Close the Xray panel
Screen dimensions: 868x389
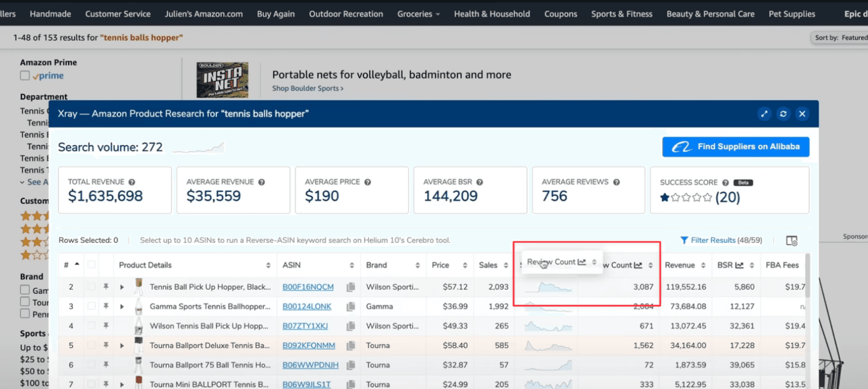pyautogui.click(x=802, y=114)
